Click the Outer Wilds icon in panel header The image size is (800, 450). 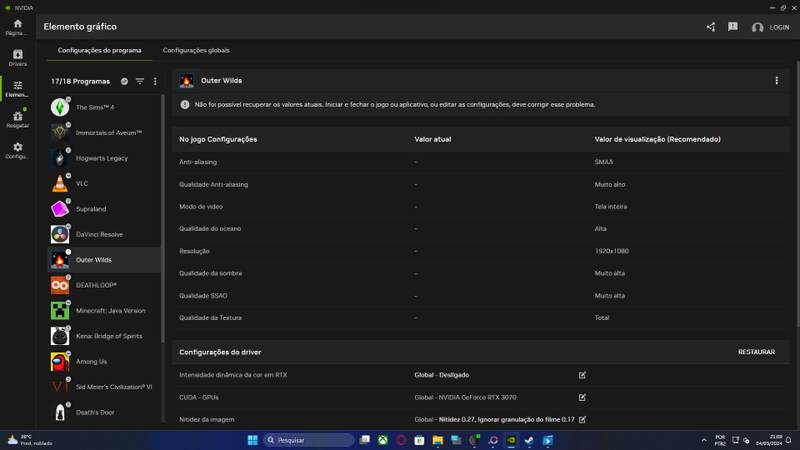[186, 81]
